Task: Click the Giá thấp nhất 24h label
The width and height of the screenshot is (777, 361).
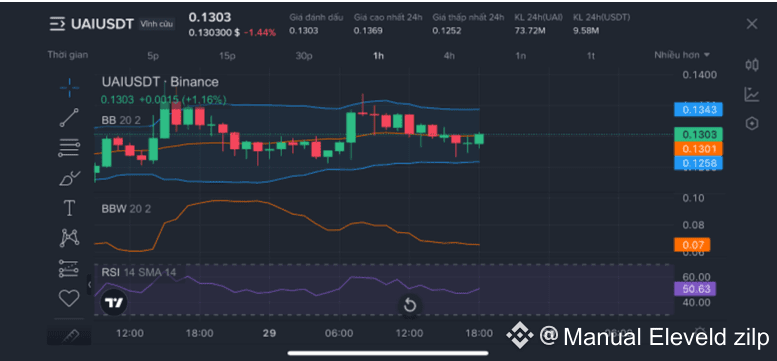Action: (x=468, y=17)
